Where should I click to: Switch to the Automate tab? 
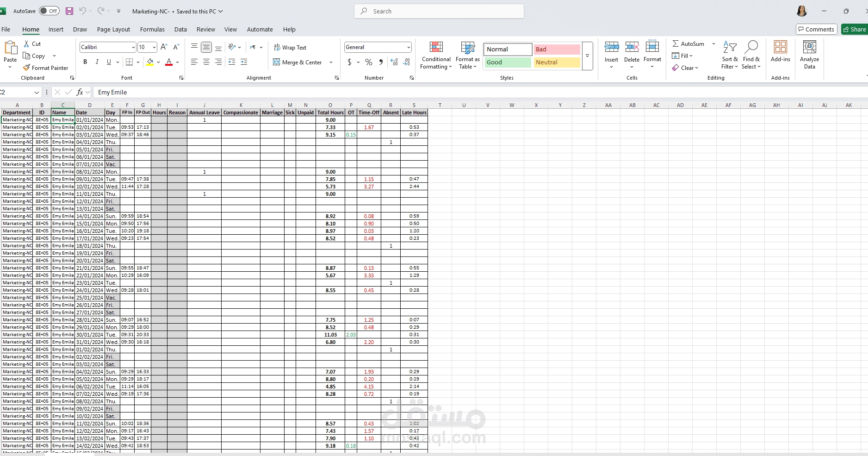260,29
